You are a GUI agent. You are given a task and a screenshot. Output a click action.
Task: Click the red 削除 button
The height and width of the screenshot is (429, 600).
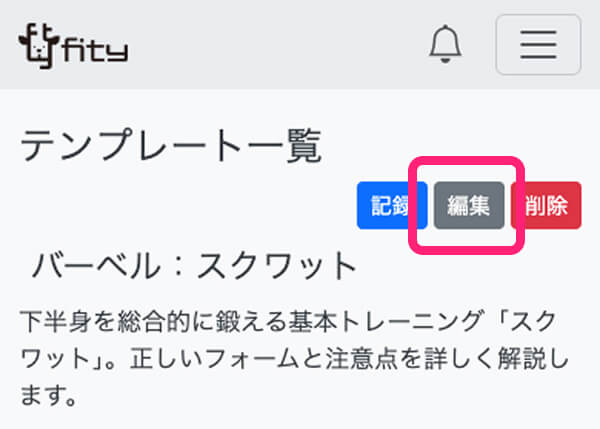coord(546,206)
